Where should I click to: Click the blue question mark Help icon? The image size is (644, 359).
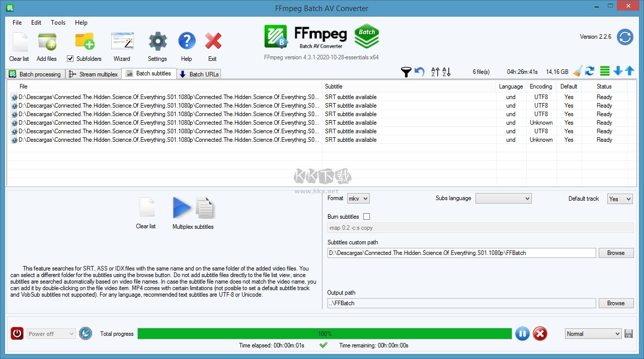point(187,41)
